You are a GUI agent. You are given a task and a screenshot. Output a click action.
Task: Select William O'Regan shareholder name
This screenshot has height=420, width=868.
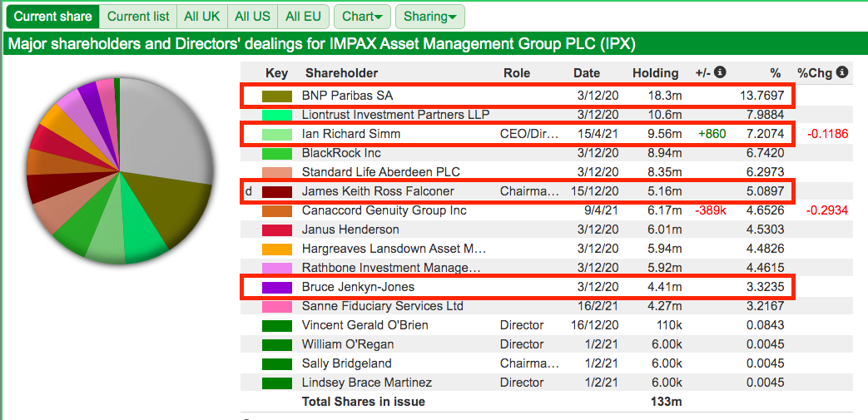pos(348,345)
